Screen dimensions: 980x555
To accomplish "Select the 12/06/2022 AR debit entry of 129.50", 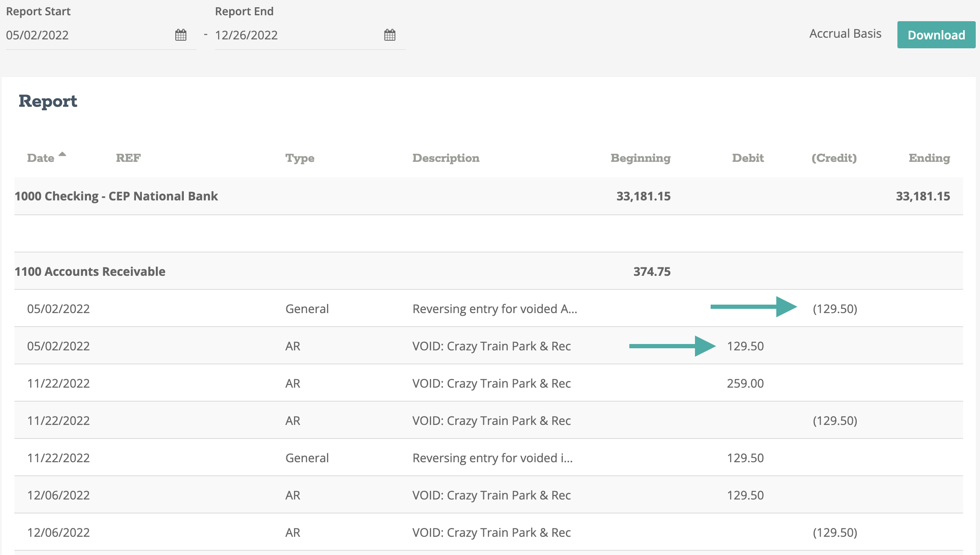I will (491, 495).
